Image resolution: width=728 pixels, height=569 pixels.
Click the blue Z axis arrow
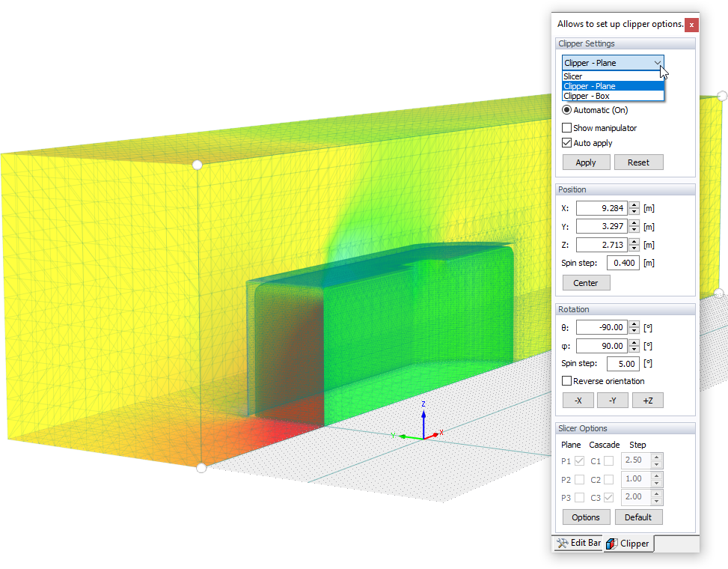pos(423,419)
